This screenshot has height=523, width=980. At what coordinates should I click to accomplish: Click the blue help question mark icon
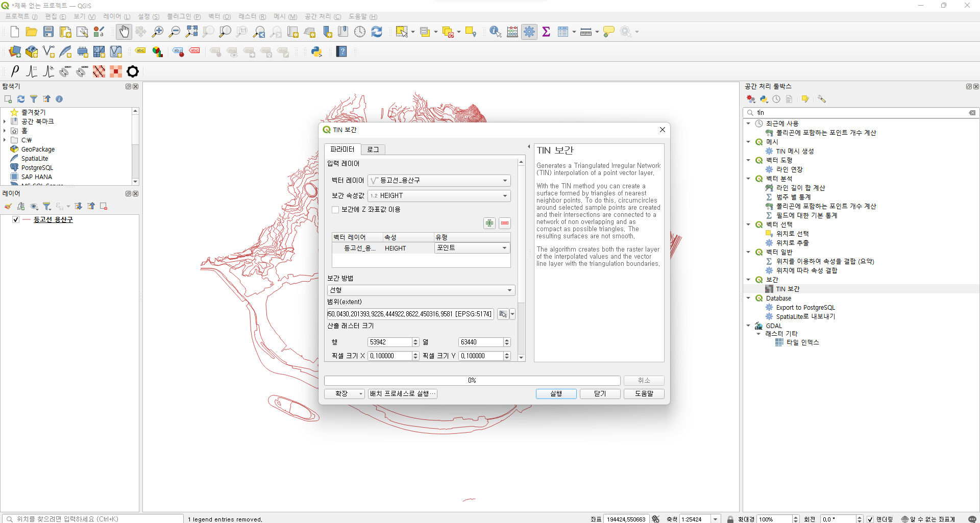pos(341,52)
